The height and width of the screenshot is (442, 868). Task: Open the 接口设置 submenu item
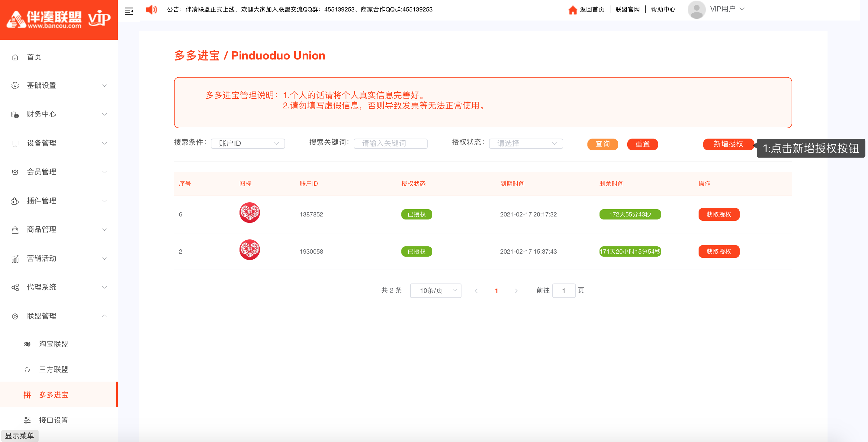coord(59,420)
